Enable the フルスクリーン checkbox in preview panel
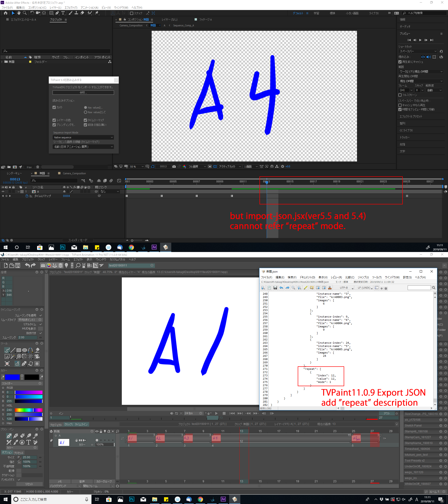Image resolution: width=448 pixels, height=504 pixels. click(x=400, y=95)
